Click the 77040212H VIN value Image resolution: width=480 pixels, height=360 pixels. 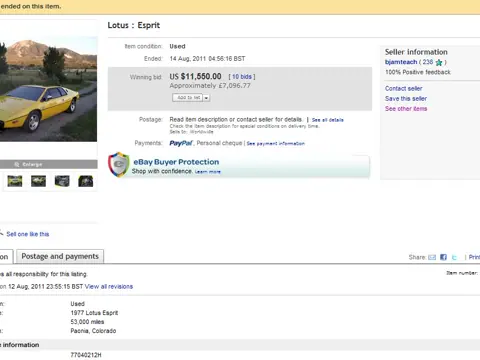click(x=86, y=355)
